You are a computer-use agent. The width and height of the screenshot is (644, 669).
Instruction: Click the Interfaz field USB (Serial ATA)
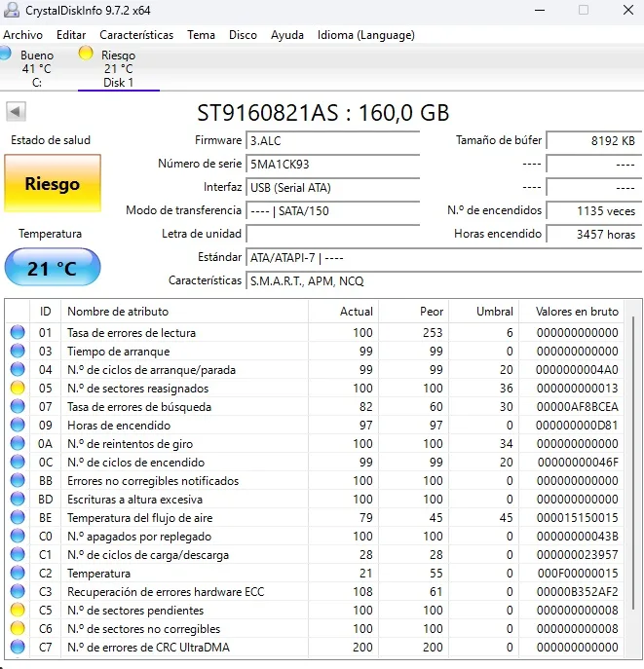[x=332, y=188]
